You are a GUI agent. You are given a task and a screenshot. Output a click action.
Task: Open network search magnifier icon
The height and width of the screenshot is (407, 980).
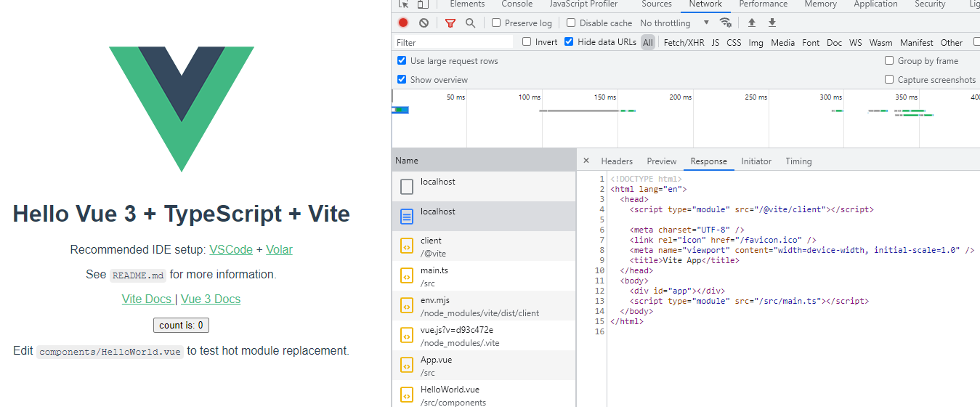point(470,23)
